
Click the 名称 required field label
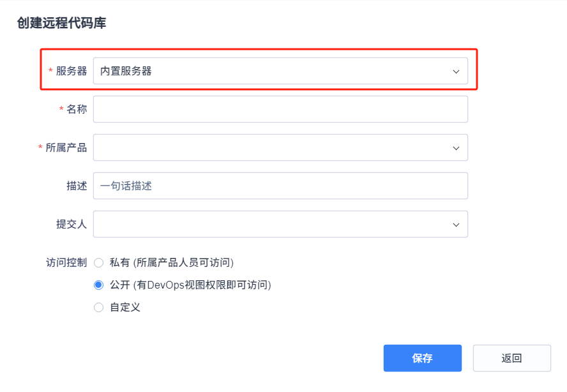tap(77, 109)
